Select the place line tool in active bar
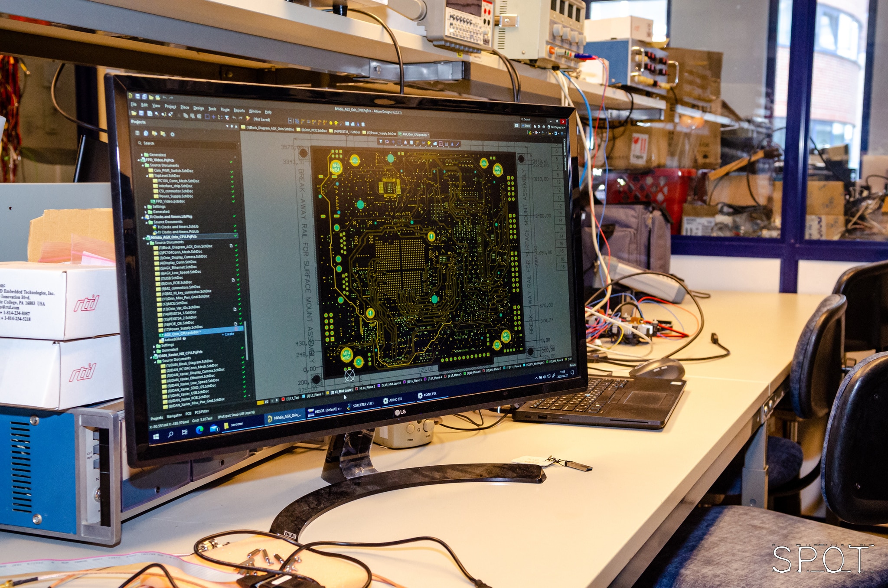The height and width of the screenshot is (588, 888). [x=458, y=144]
